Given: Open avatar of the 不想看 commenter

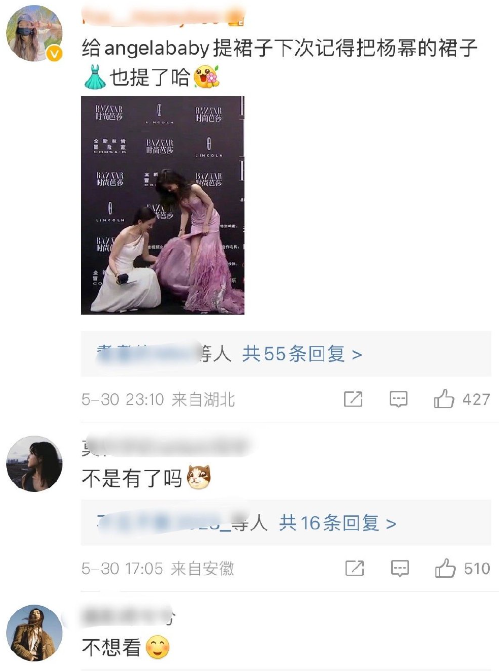Looking at the screenshot, I should (34, 632).
